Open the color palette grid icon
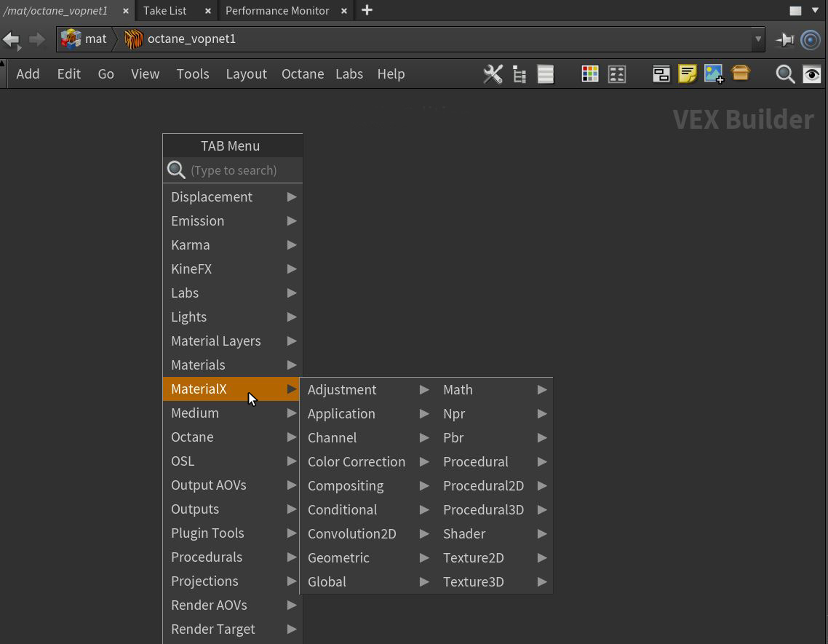 pos(590,74)
